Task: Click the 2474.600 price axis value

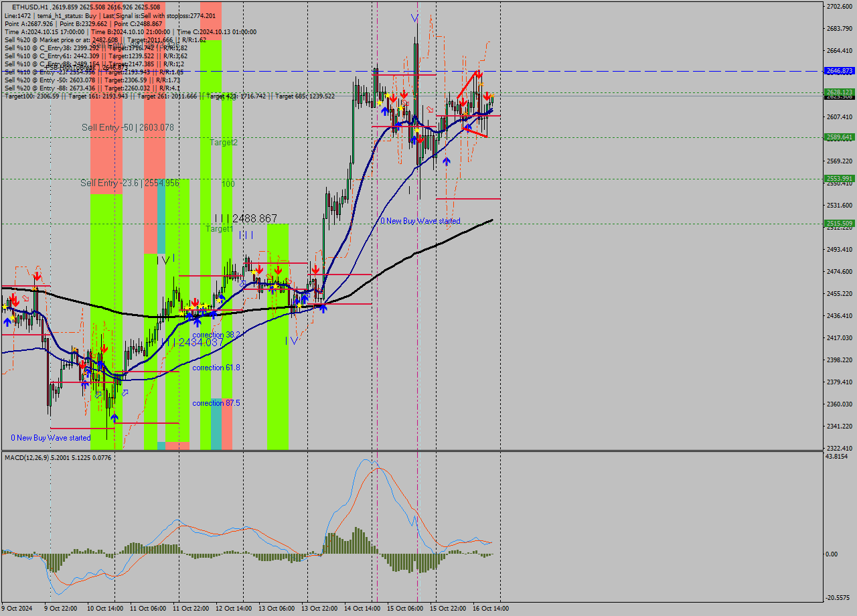Action: coord(839,272)
